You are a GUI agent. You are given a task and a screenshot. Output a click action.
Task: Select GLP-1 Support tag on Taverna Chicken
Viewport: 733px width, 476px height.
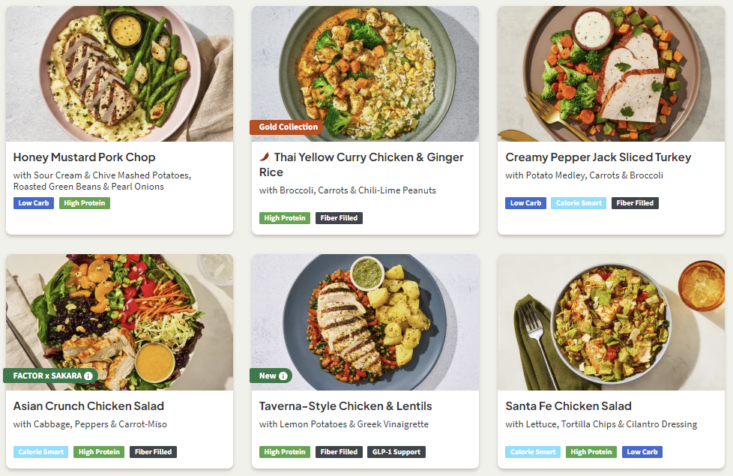coord(396,452)
